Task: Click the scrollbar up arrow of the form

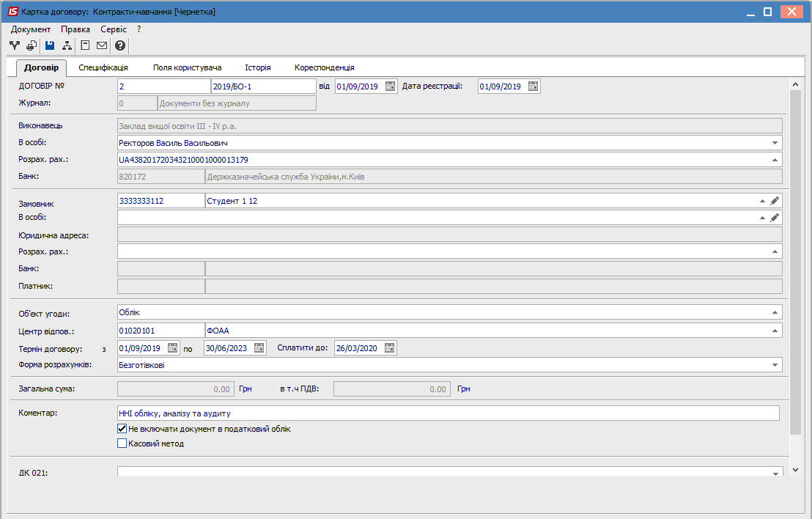Action: click(796, 84)
